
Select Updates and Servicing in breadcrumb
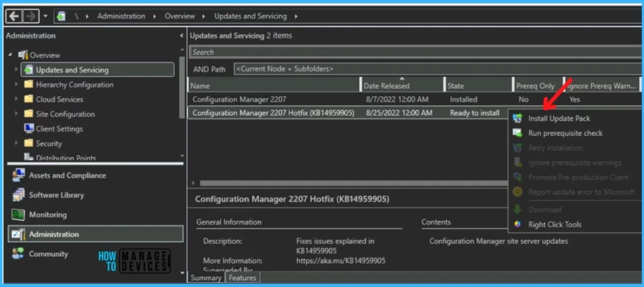coord(250,16)
